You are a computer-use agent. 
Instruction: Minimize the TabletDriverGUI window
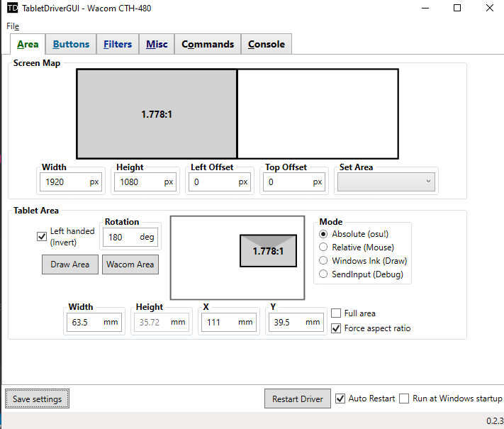pos(425,8)
